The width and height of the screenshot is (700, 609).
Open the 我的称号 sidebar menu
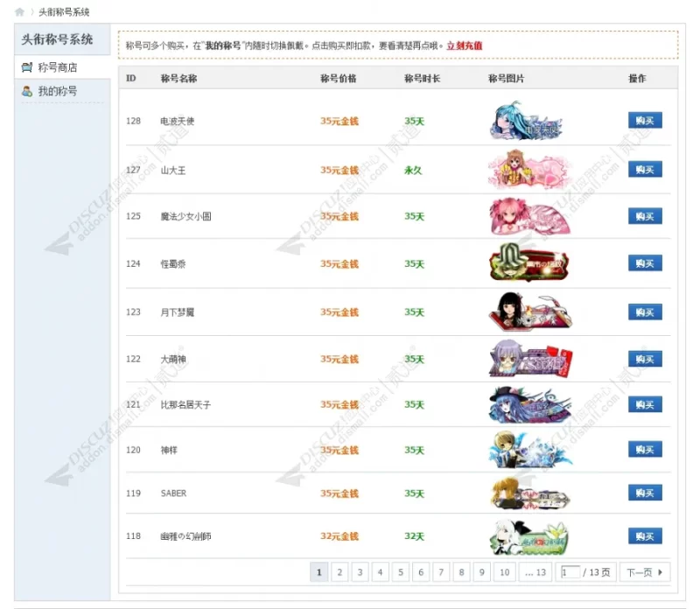(x=62, y=91)
